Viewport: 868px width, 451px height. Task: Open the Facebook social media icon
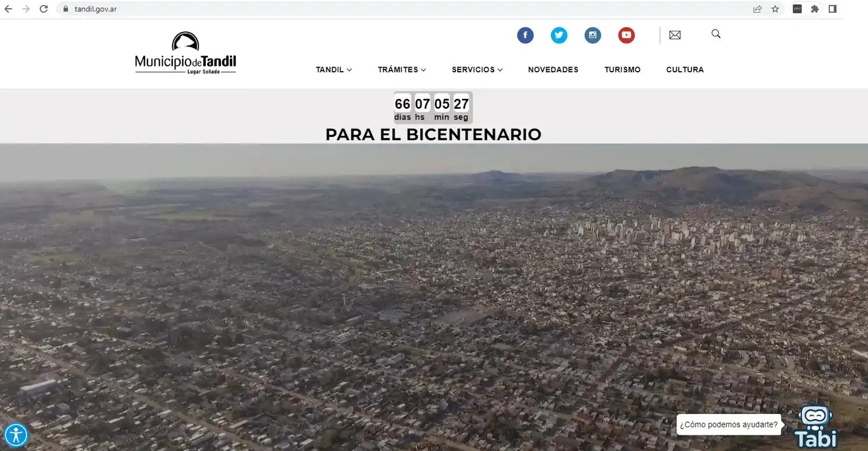click(x=525, y=35)
